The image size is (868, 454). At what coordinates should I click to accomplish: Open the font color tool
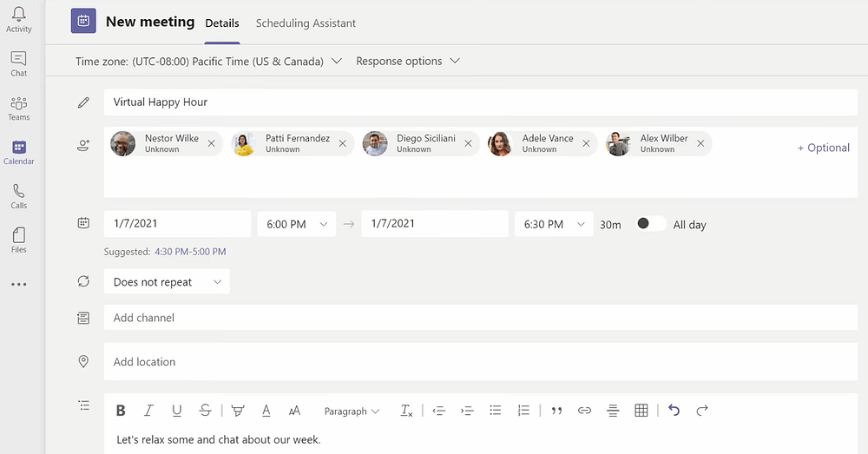click(x=266, y=411)
